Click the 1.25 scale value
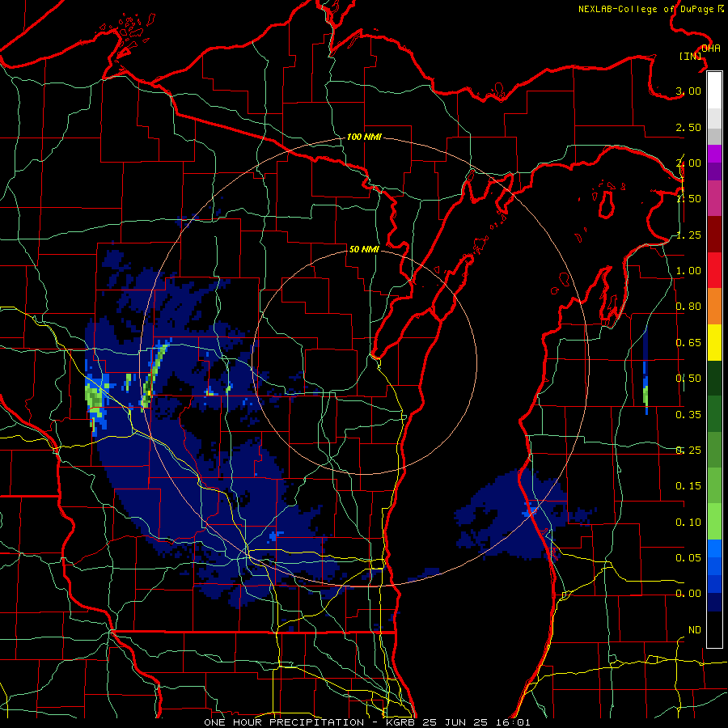The height and width of the screenshot is (728, 728). [x=688, y=235]
